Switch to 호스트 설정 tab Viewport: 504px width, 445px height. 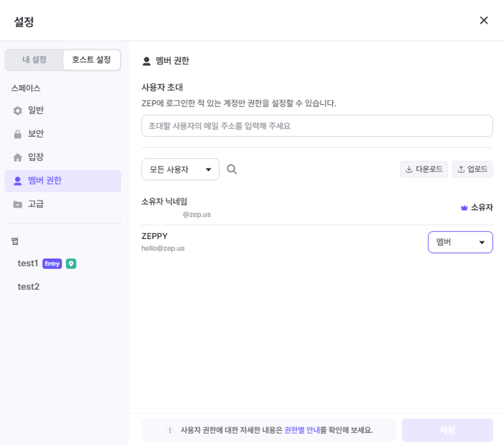[91, 60]
